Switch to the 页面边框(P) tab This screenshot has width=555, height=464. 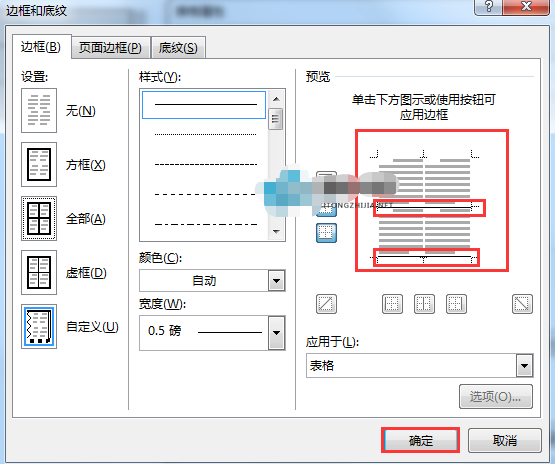(x=110, y=47)
